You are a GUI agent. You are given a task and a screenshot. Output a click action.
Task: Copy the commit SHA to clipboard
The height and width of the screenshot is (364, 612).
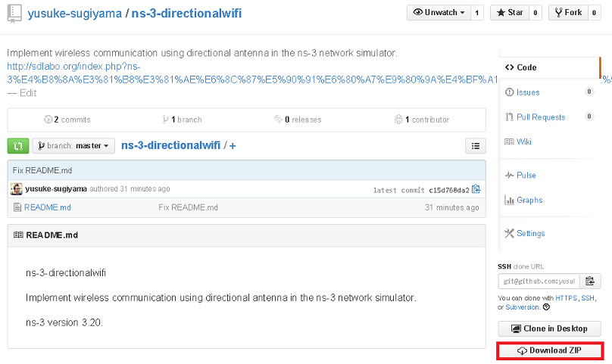[476, 189]
